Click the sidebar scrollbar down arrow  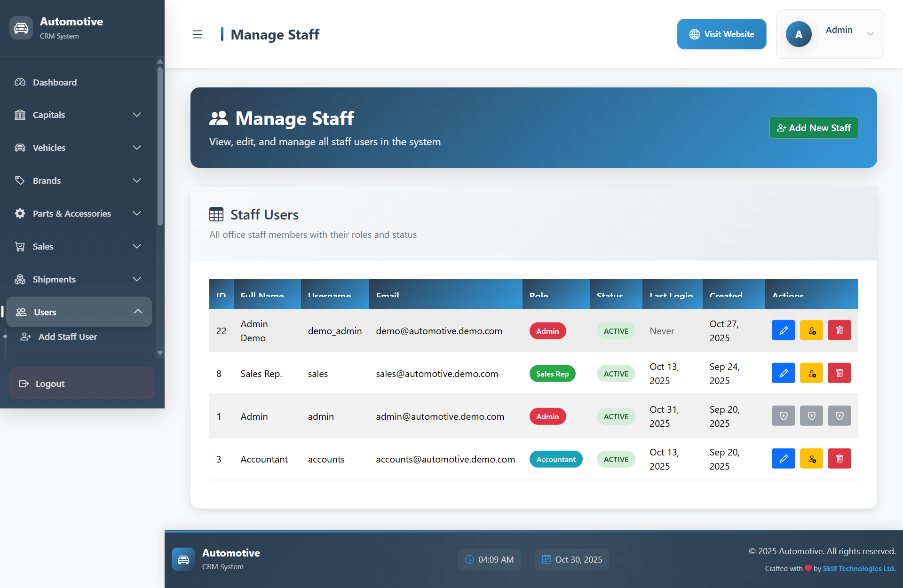click(x=160, y=353)
